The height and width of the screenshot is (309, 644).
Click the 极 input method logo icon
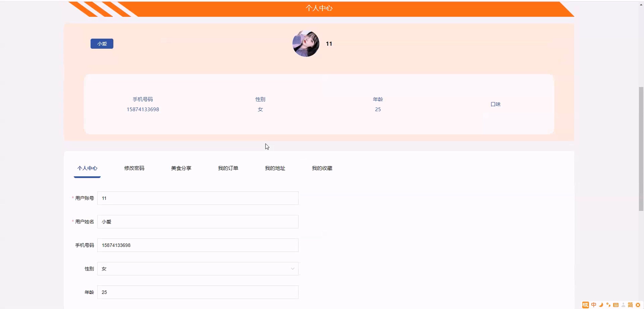585,305
